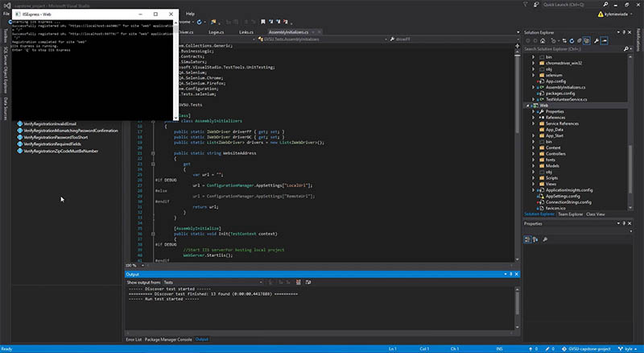This screenshot has height=353, width=644.
Task: Click Property Pages wrench in Properties panel
Action: pyautogui.click(x=545, y=239)
